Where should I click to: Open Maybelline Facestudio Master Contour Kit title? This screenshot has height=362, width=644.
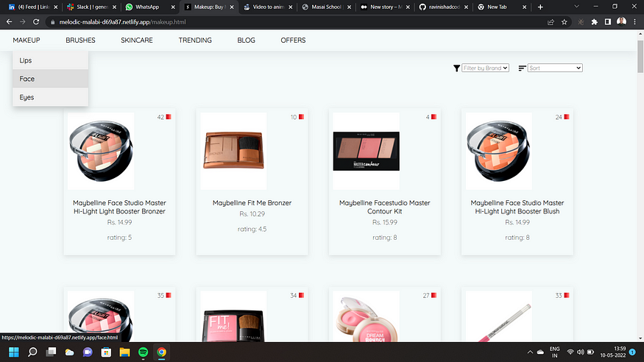pos(385,207)
